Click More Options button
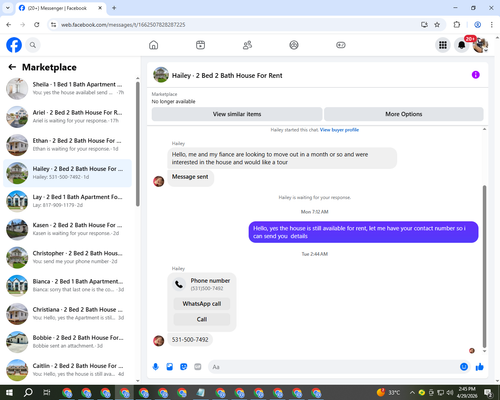 tap(404, 114)
